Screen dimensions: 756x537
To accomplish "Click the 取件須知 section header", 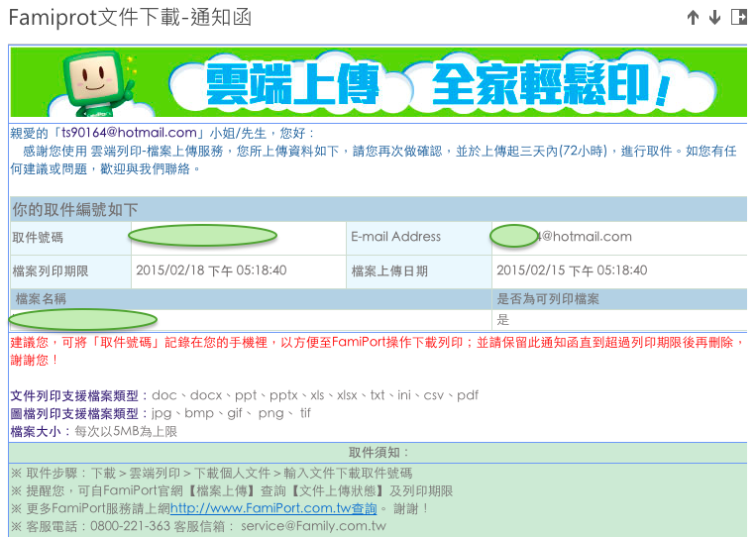I will pyautogui.click(x=378, y=452).
